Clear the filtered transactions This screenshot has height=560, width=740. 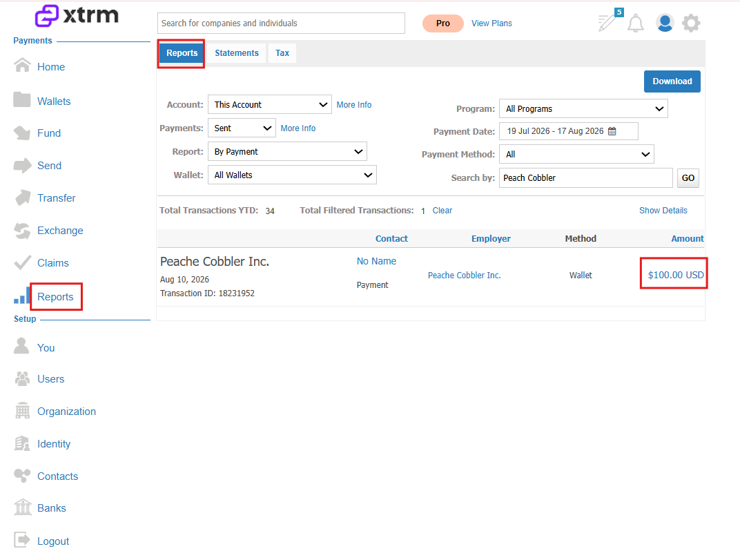[442, 211]
